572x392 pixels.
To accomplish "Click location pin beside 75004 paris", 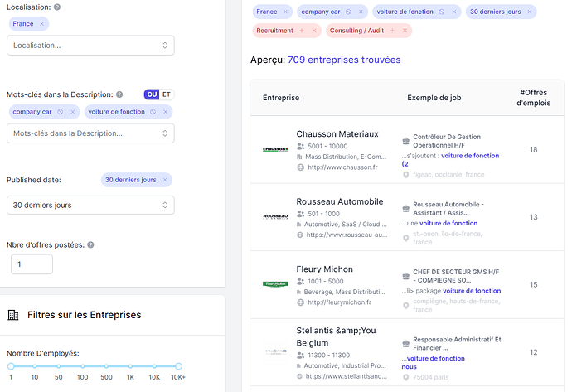I will pos(405,378).
